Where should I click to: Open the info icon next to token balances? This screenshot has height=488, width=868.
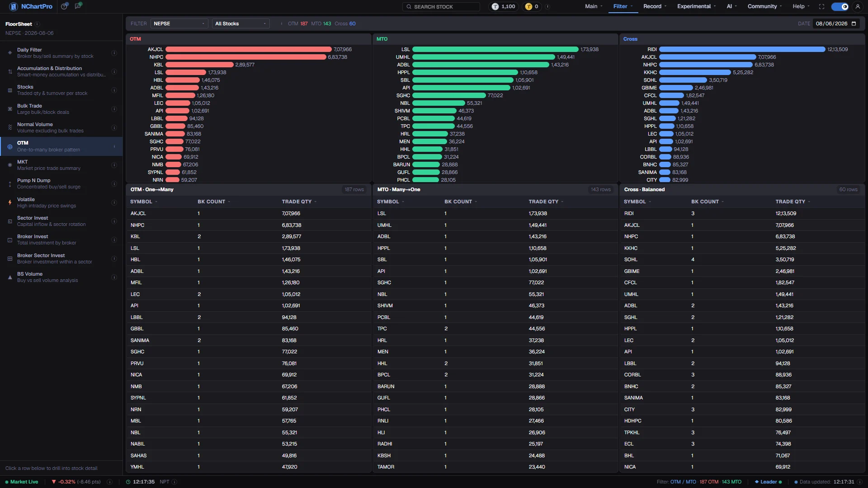pos(547,6)
